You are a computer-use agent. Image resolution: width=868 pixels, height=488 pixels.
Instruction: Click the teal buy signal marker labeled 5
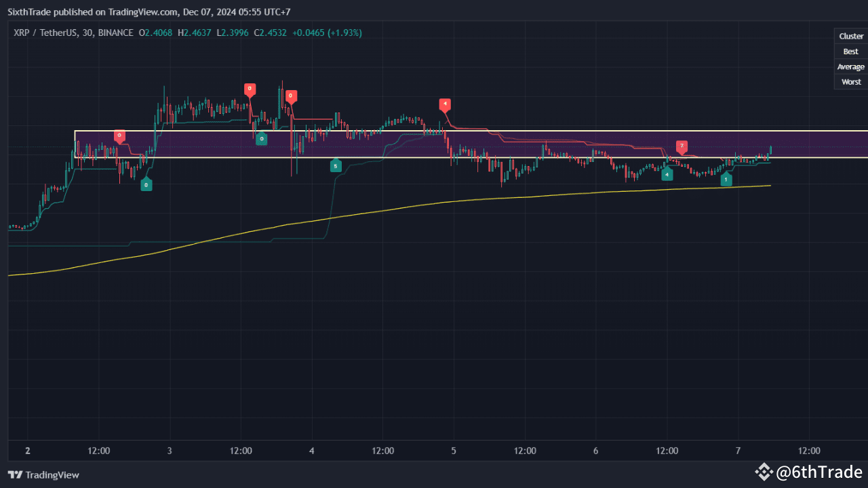coord(336,165)
